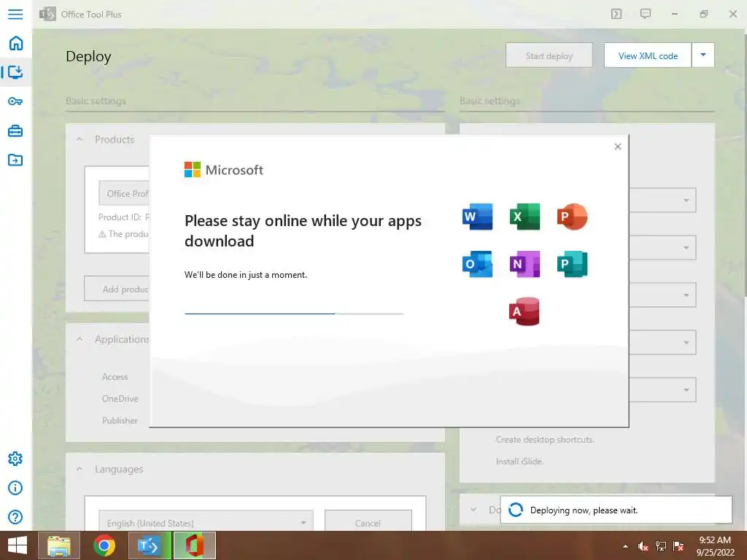Open the Help question mark icon

[15, 517]
